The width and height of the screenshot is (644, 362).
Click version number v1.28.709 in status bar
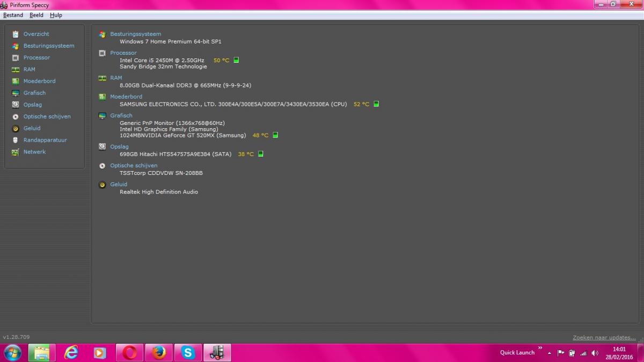point(16,337)
